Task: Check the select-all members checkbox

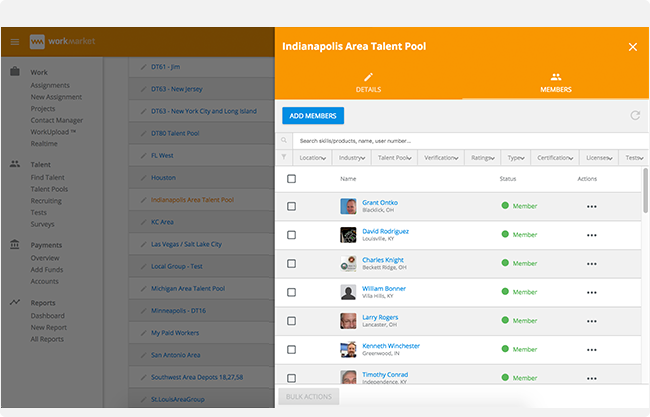Action: point(291,179)
